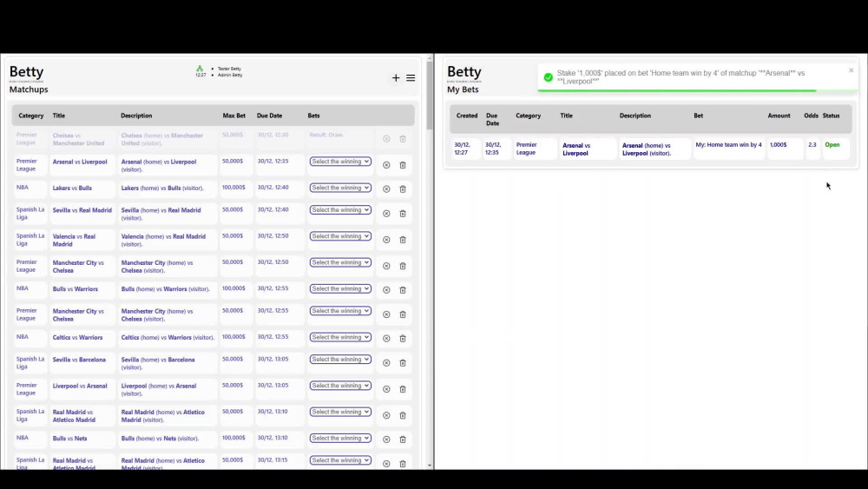This screenshot has width=868, height=489.
Task: Open the hamburger menu in Matchups window
Action: (411, 78)
